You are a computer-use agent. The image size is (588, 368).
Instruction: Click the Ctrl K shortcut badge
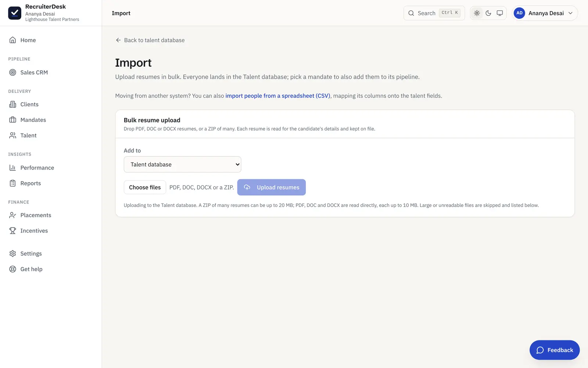[450, 13]
